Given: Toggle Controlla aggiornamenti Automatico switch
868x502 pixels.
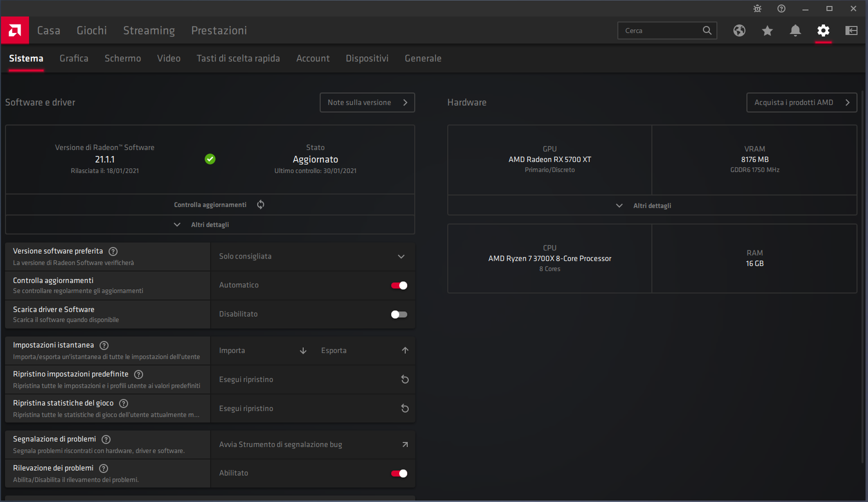Looking at the screenshot, I should (x=399, y=285).
